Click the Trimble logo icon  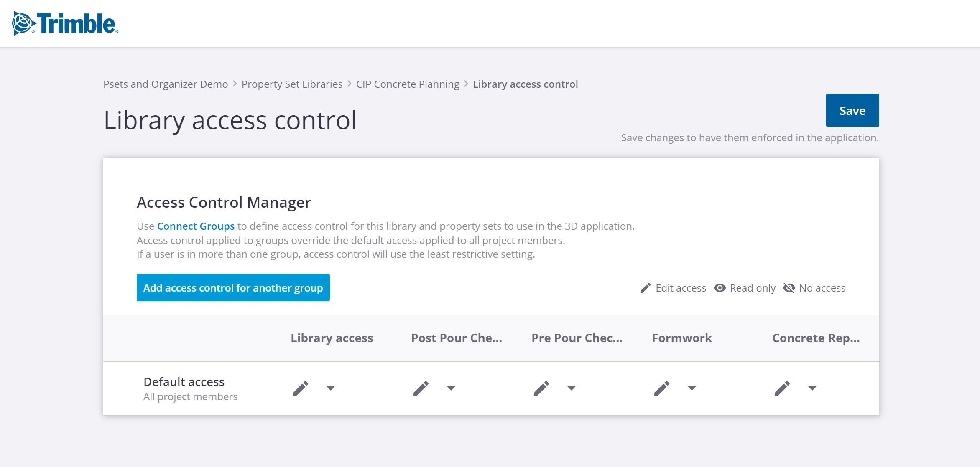coord(23,23)
